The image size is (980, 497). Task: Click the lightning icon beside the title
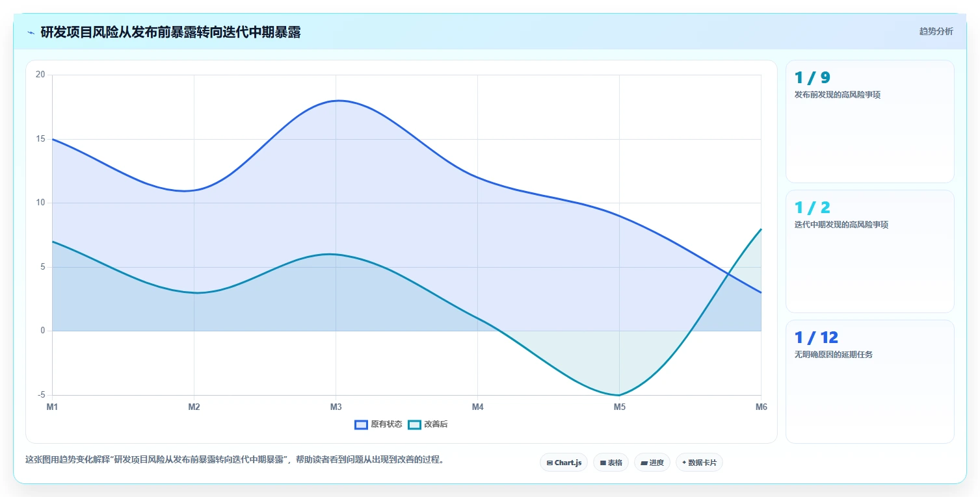click(31, 32)
